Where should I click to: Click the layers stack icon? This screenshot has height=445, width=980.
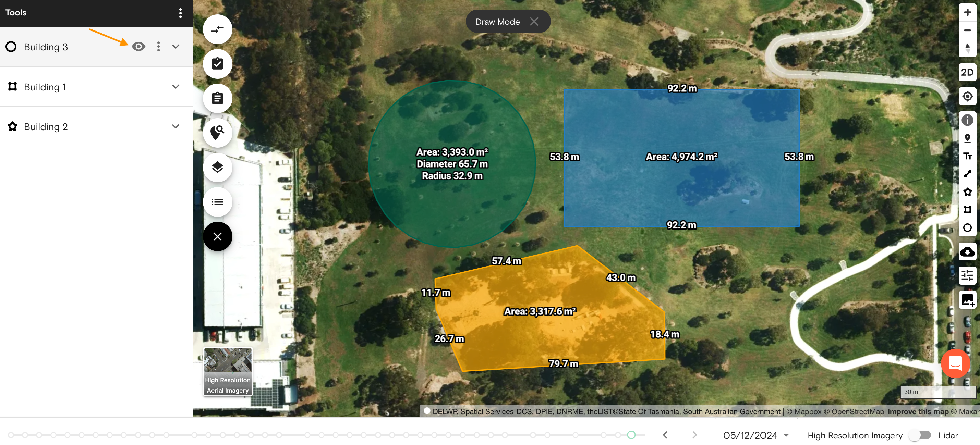[x=217, y=168]
